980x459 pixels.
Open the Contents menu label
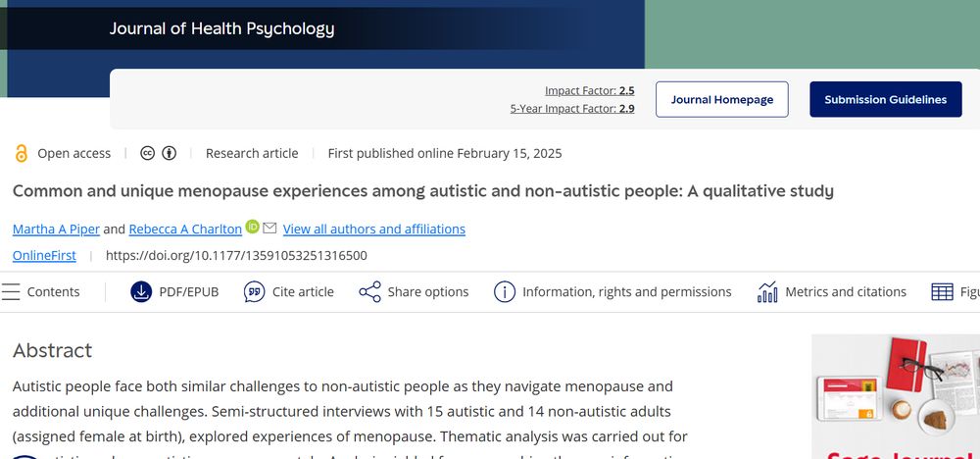53,292
